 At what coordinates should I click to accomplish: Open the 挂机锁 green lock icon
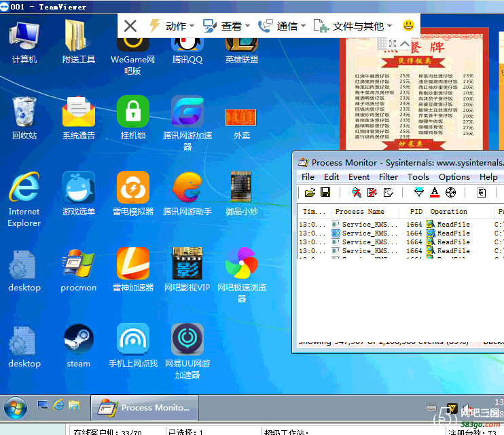tap(133, 118)
